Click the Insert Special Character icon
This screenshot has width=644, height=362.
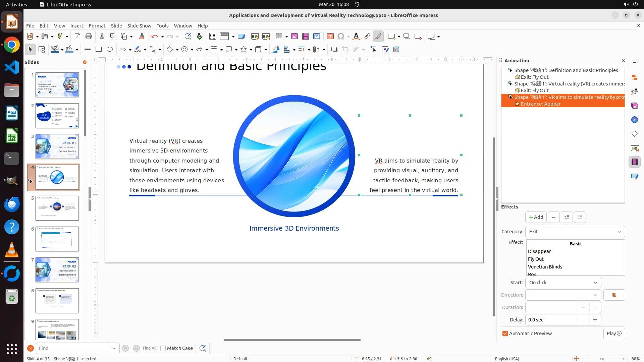341,37
